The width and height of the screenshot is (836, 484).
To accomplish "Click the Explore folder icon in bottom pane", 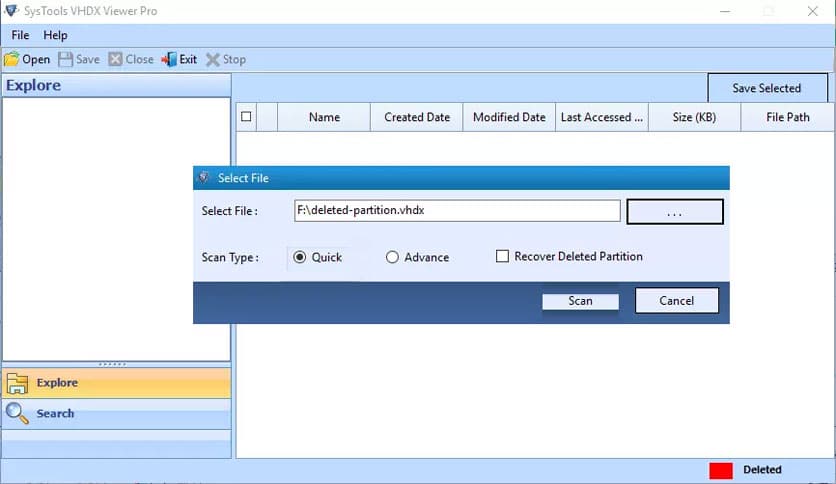I will pos(17,383).
